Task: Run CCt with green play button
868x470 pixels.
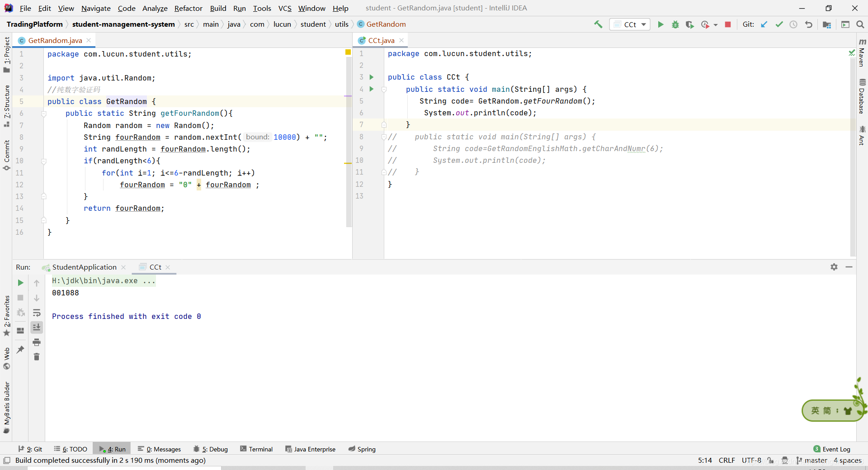Action: [660, 24]
